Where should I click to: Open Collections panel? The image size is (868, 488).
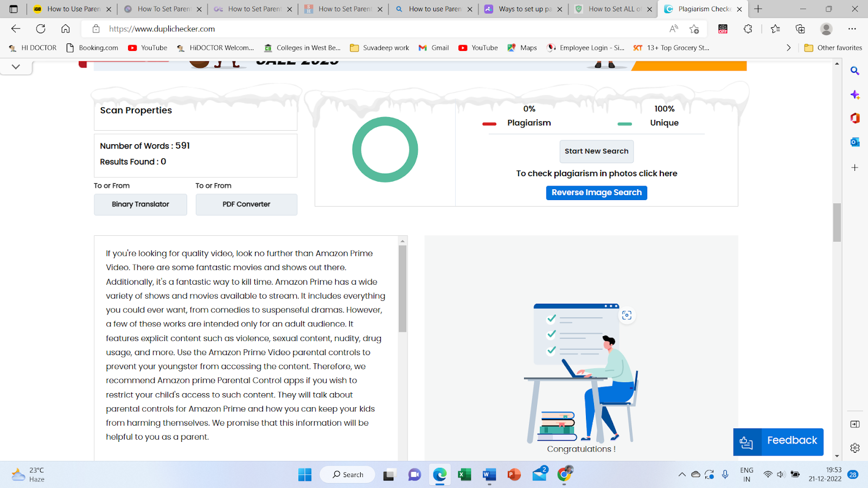800,29
